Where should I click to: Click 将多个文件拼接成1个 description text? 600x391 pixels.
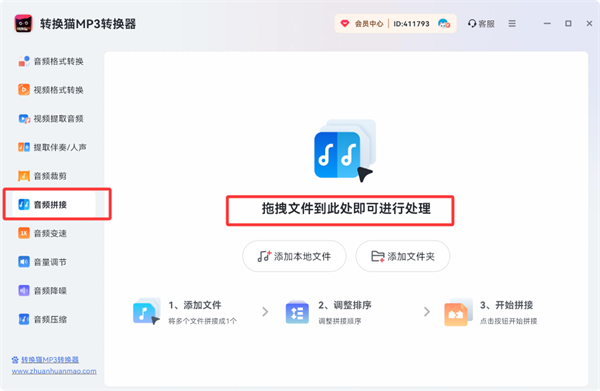click(x=203, y=321)
